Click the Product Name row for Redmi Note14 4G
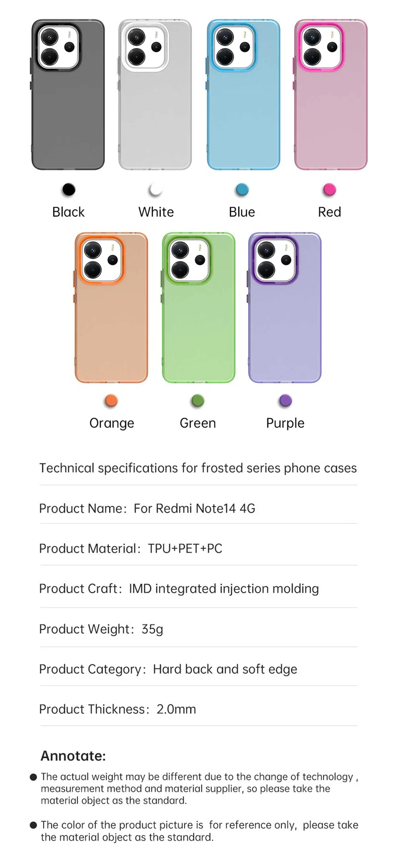This screenshot has width=397, height=868. click(147, 508)
